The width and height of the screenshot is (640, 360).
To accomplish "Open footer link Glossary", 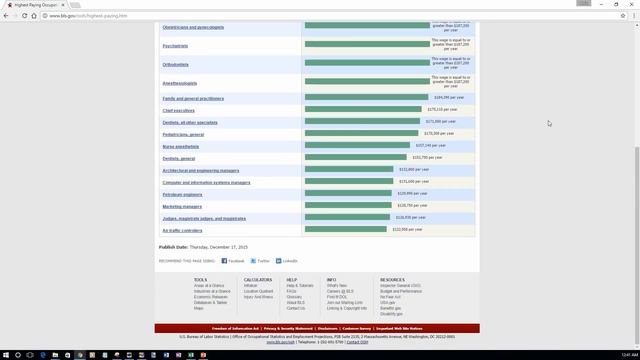I will [x=294, y=297].
